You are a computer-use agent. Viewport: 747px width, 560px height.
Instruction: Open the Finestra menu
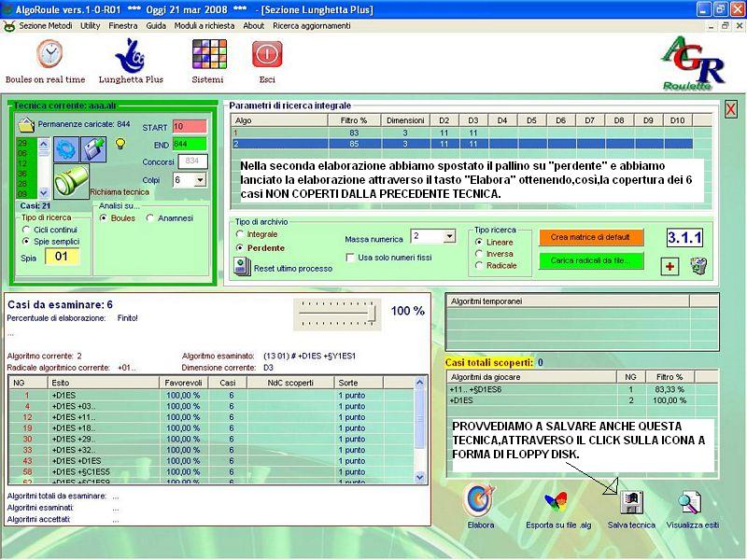[x=123, y=26]
